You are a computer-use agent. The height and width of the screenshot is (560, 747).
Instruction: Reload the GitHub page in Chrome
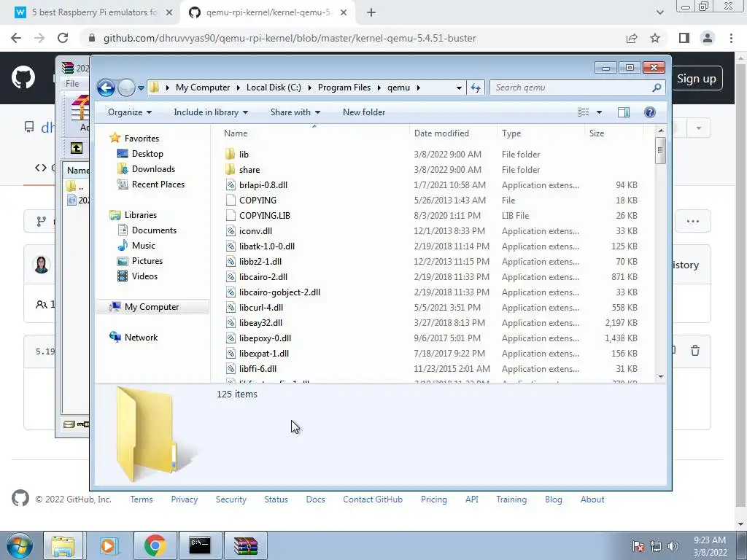63,38
